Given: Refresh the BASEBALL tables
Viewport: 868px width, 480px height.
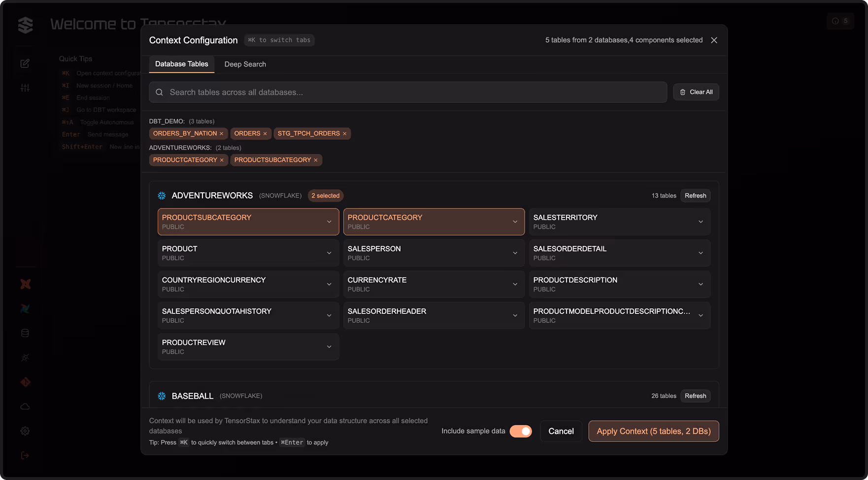Looking at the screenshot, I should point(695,396).
